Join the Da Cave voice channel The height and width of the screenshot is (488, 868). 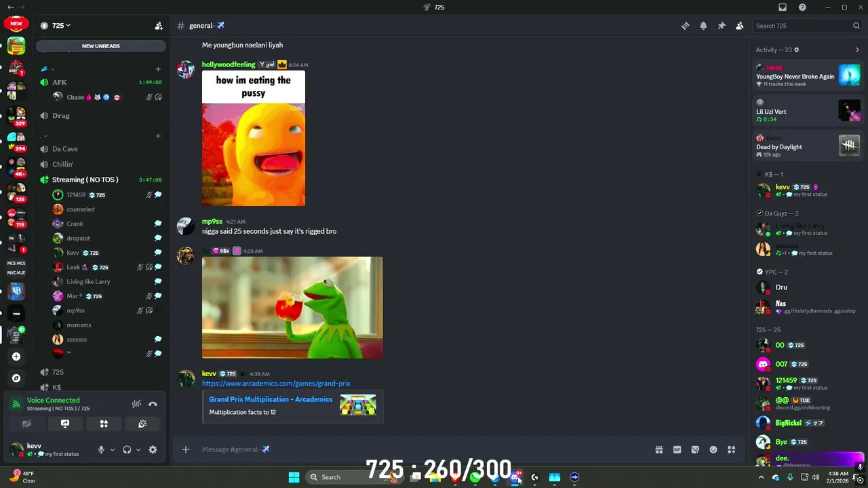[x=100, y=149]
